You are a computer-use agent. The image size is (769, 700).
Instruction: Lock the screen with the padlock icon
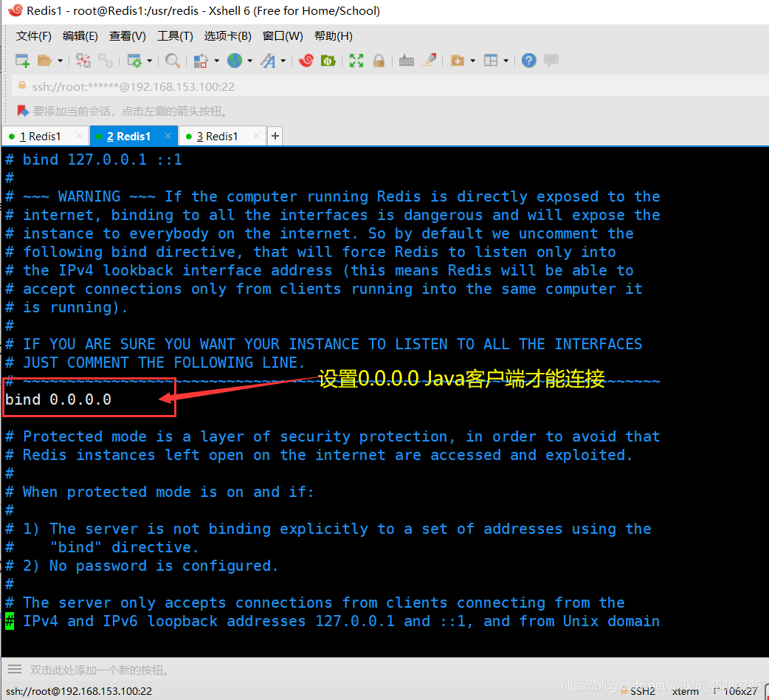(x=379, y=60)
